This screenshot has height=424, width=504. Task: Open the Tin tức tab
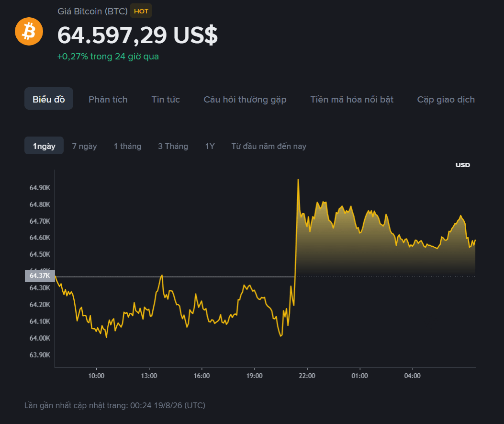166,99
